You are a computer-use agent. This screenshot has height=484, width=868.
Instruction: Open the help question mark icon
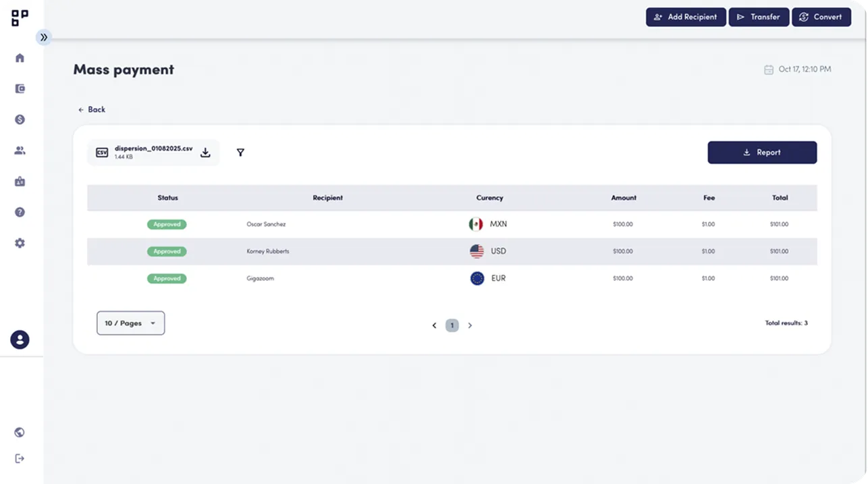pos(20,212)
